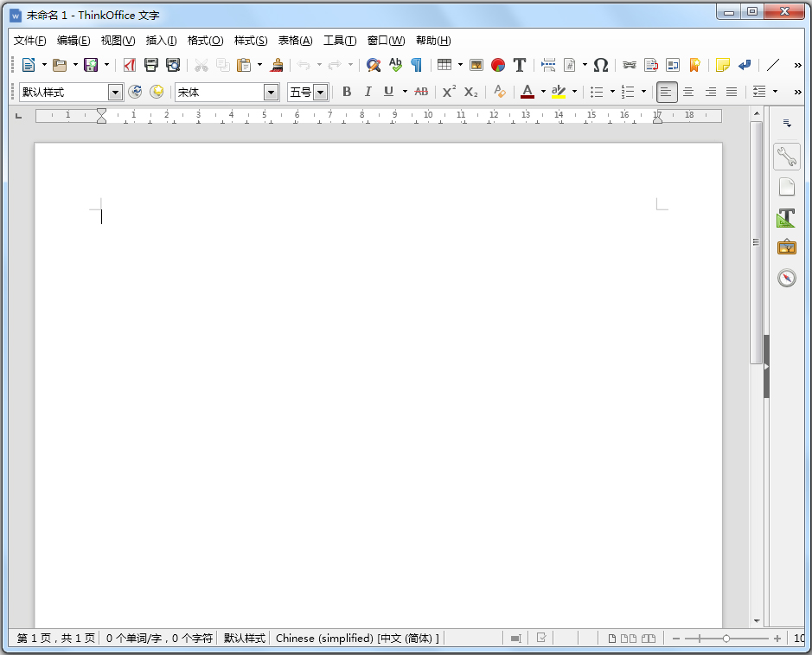Open 视图(V) menu

coord(118,41)
